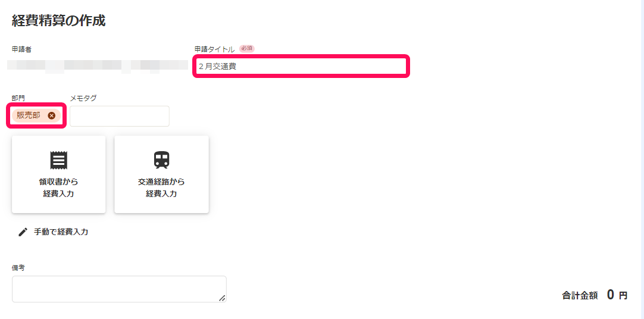This screenshot has width=644, height=319.
Task: Click the receipt icon in 領収書 card
Action: [59, 160]
